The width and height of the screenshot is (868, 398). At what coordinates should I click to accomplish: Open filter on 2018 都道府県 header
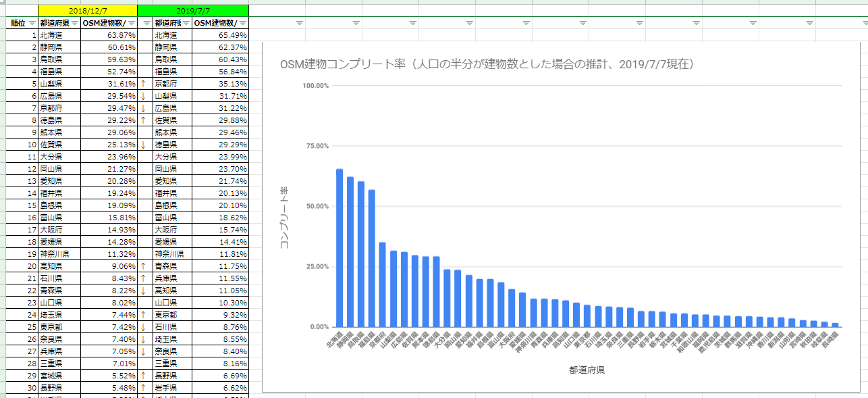(x=75, y=23)
